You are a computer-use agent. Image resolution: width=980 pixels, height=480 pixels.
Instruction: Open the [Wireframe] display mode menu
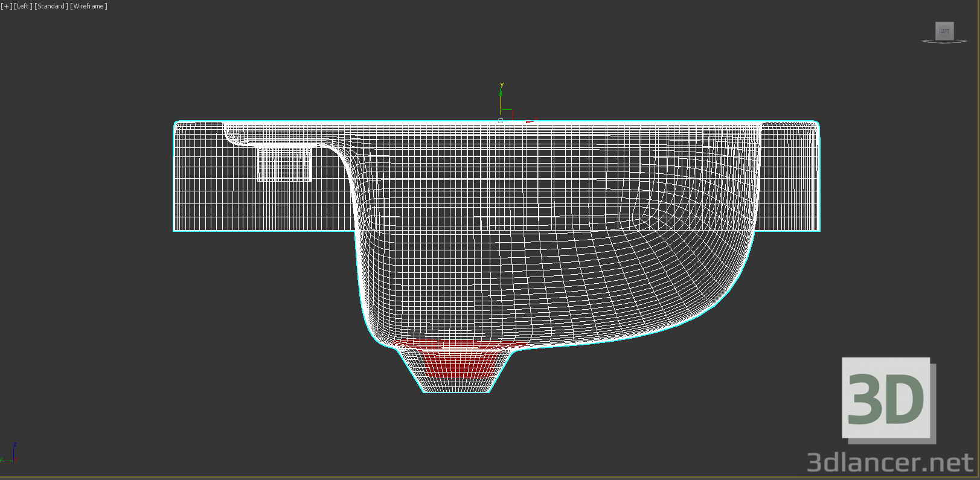click(89, 6)
